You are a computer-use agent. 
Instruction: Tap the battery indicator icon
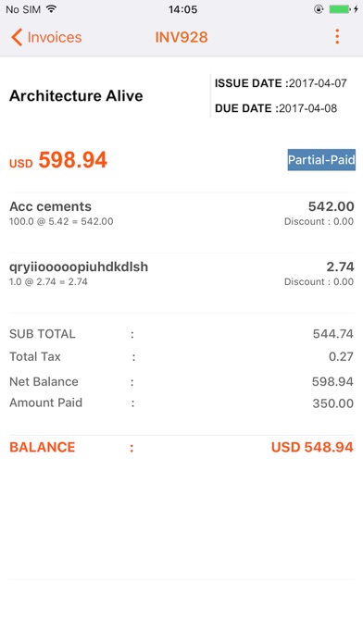click(340, 9)
